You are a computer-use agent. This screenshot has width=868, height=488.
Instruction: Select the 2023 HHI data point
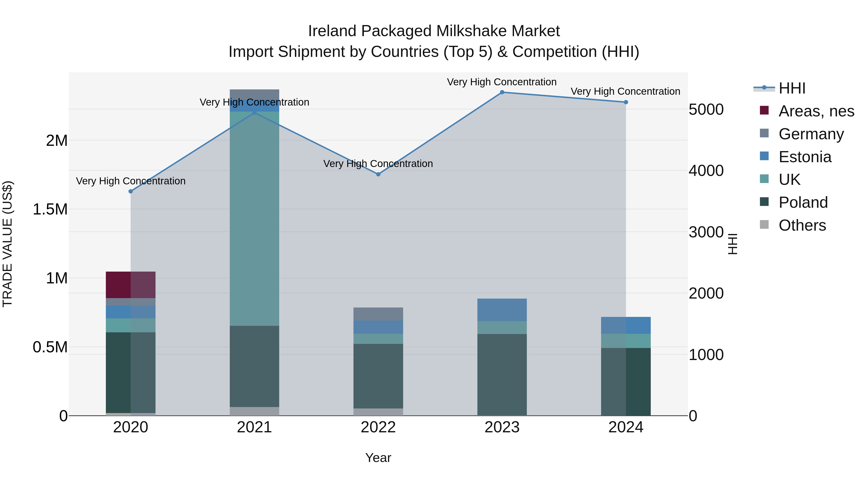502,92
